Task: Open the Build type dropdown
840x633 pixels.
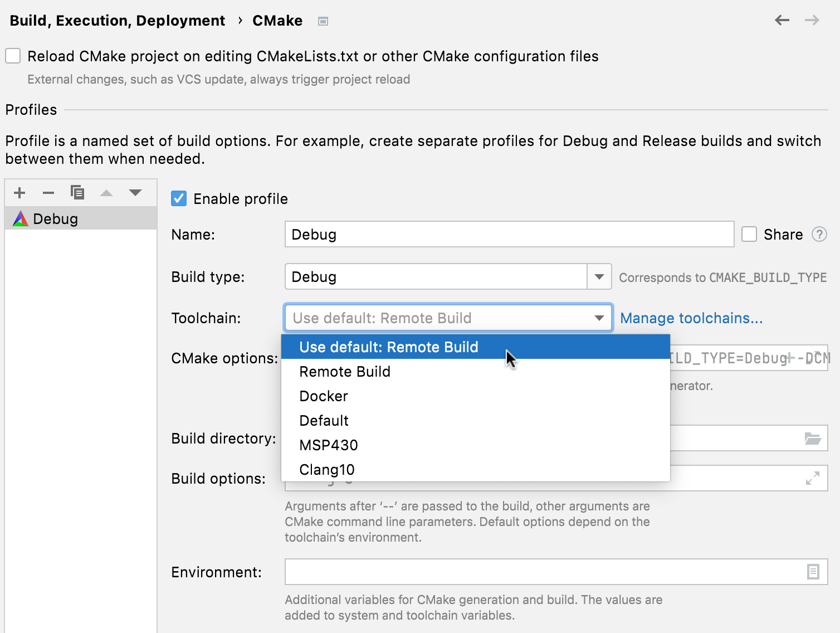Action: point(599,276)
